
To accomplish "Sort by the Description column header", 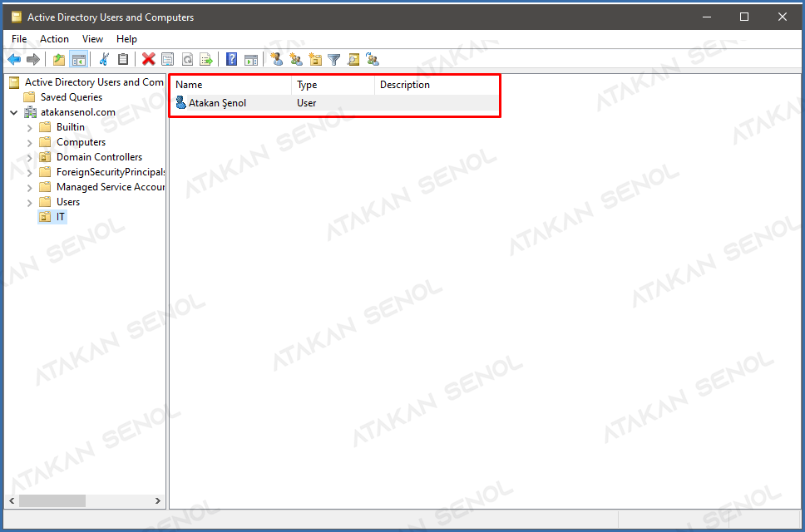I will [437, 85].
